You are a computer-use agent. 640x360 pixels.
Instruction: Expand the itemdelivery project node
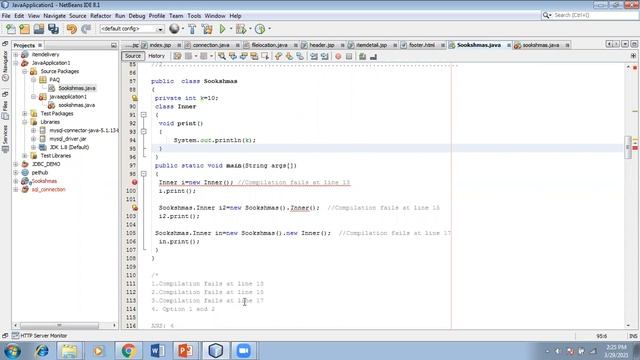(x=16, y=54)
